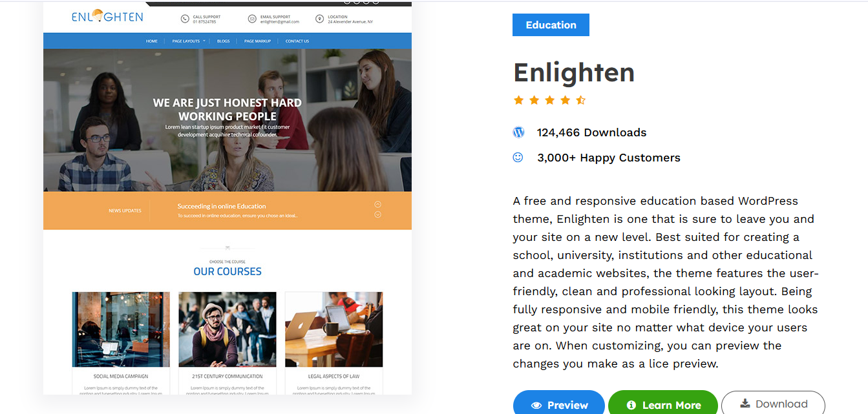Open the Enlighten theme title

coord(574,72)
